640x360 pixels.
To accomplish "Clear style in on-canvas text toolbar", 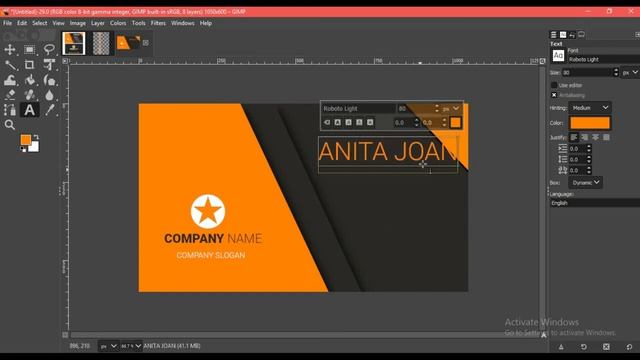I will click(x=327, y=122).
